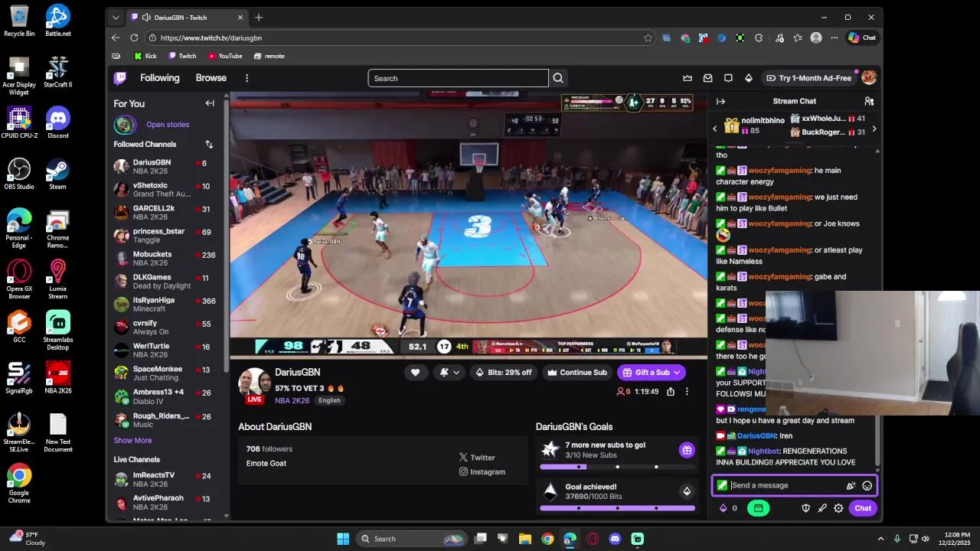Screen dimensions: 980x551
Task: Mute tab audio via speaker icon
Action: click(x=145, y=18)
